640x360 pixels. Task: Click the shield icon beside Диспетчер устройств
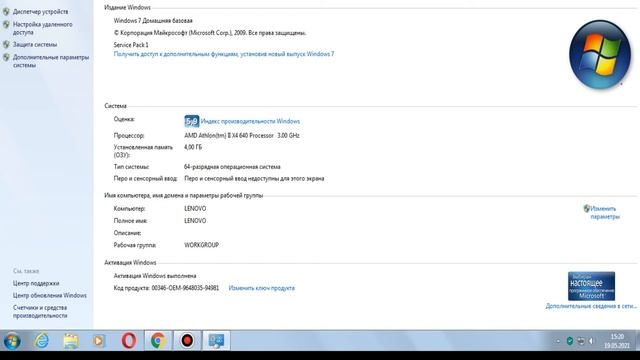click(x=6, y=12)
